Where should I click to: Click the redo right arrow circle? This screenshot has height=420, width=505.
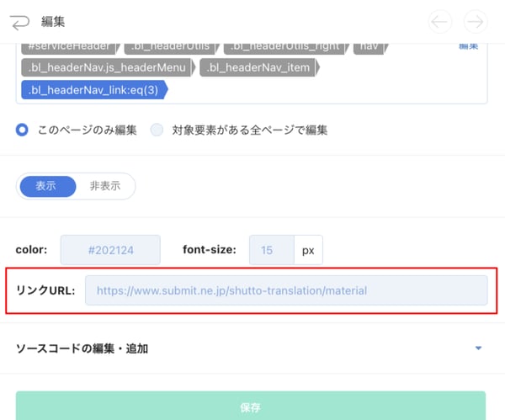476,22
